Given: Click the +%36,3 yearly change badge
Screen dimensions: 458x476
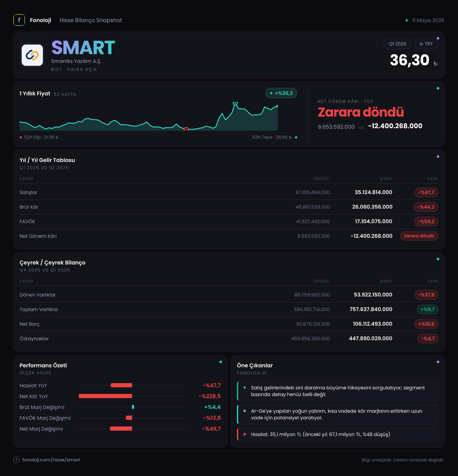Looking at the screenshot, I should (x=281, y=93).
